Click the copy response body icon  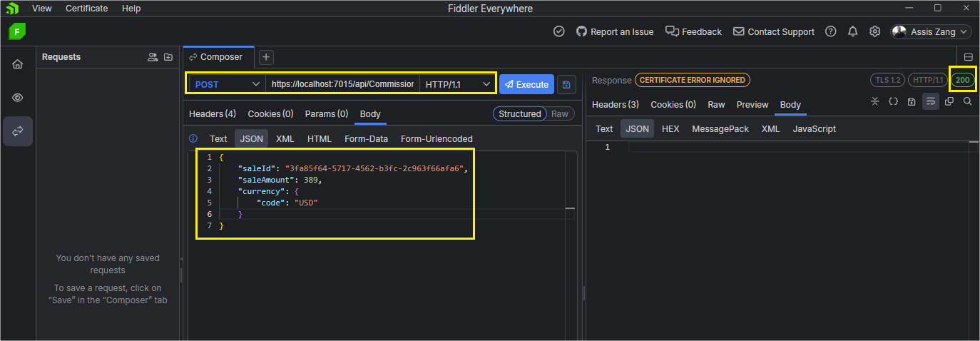click(x=949, y=101)
